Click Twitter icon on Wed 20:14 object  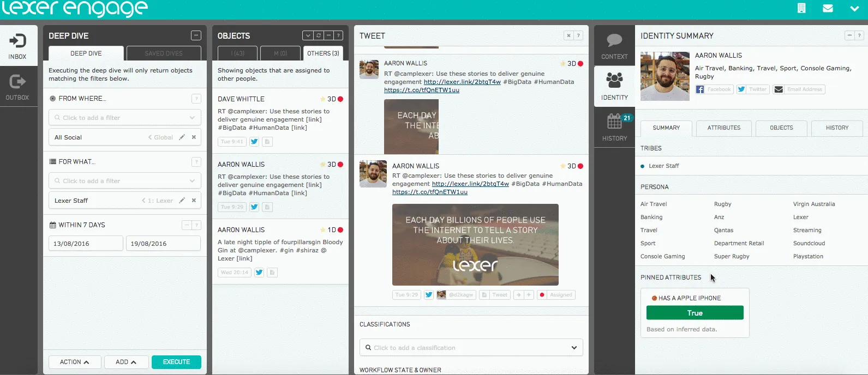pyautogui.click(x=259, y=273)
